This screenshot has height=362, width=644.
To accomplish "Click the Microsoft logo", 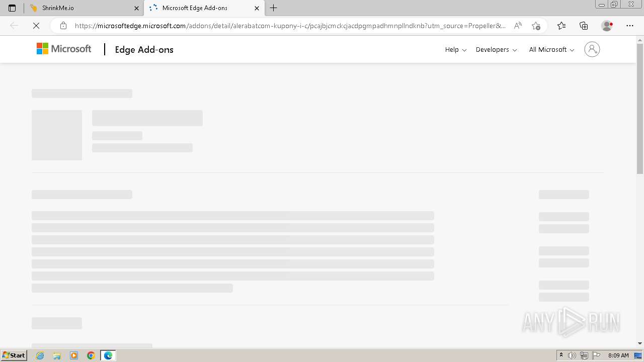I will click(x=64, y=49).
